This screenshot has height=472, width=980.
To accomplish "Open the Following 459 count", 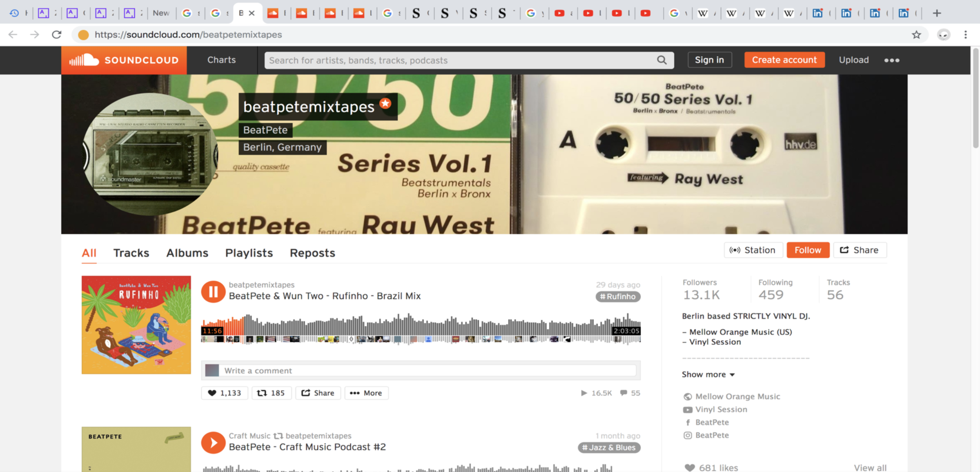I will point(775,290).
